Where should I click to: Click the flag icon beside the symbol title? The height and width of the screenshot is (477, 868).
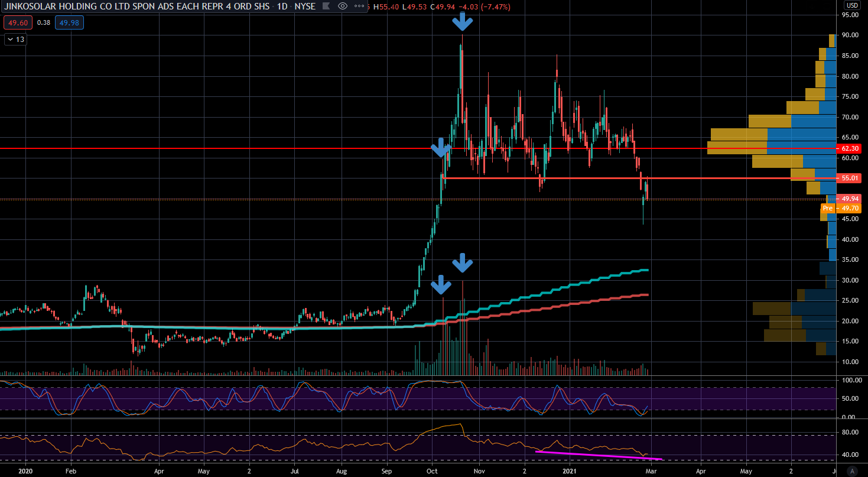coord(326,7)
